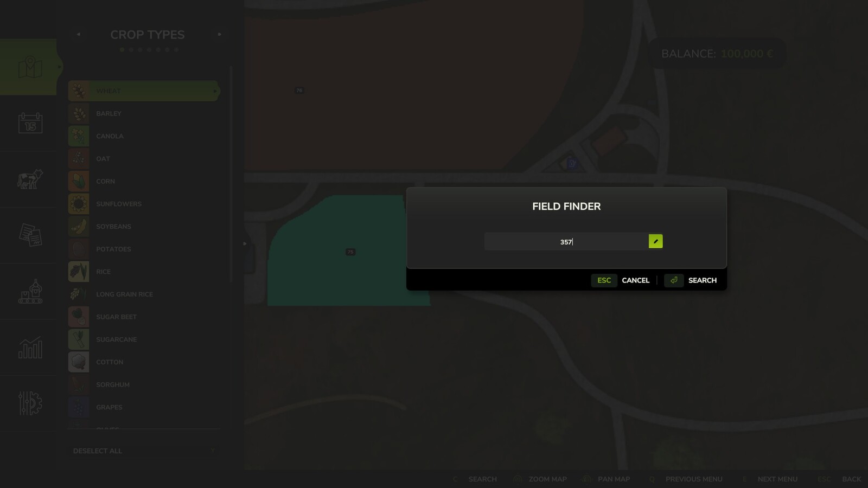868x488 pixels.
Task: Click the Cotton crop icon
Action: pos(79,362)
